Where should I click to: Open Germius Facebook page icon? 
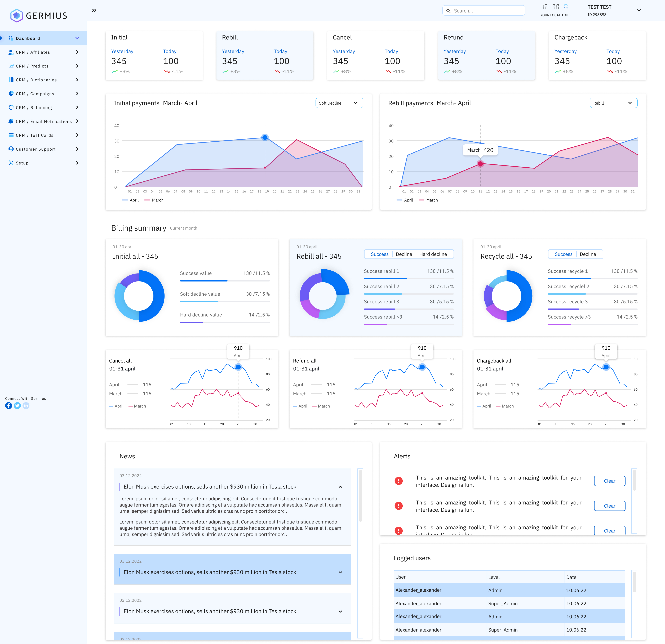pos(8,406)
